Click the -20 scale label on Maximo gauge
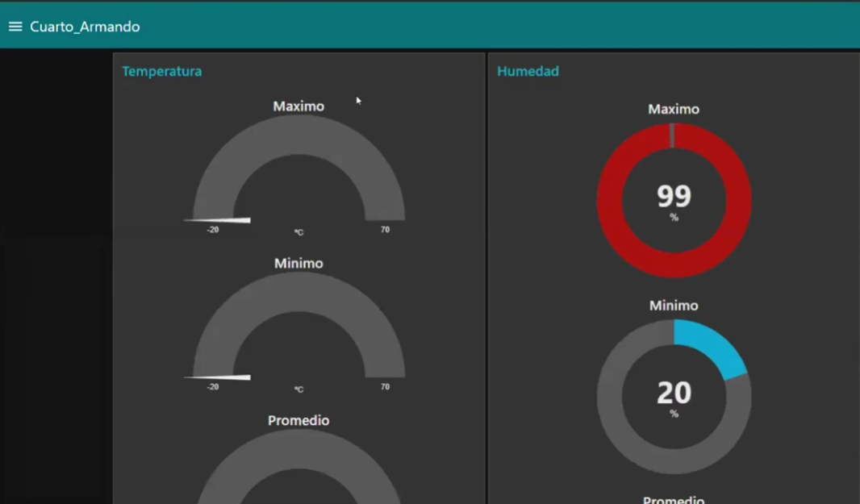 click(213, 230)
